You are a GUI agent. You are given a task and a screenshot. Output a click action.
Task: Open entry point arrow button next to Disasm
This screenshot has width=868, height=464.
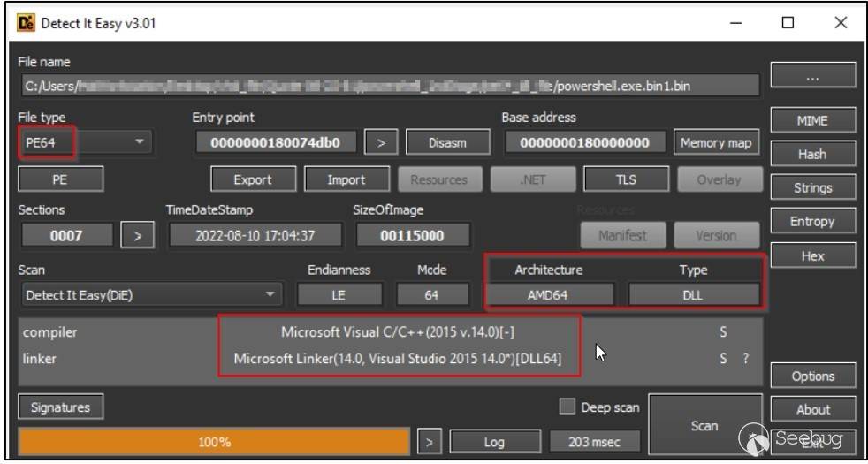(x=380, y=143)
